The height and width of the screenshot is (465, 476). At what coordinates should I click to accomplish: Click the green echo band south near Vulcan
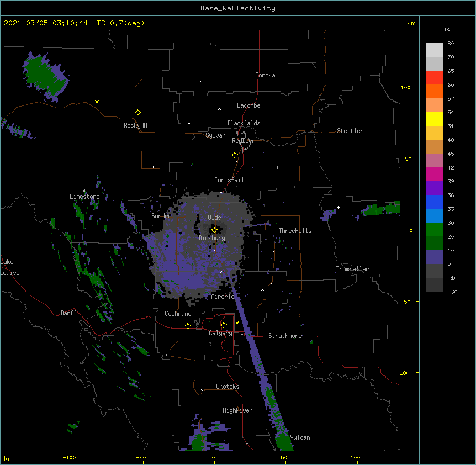point(284,440)
